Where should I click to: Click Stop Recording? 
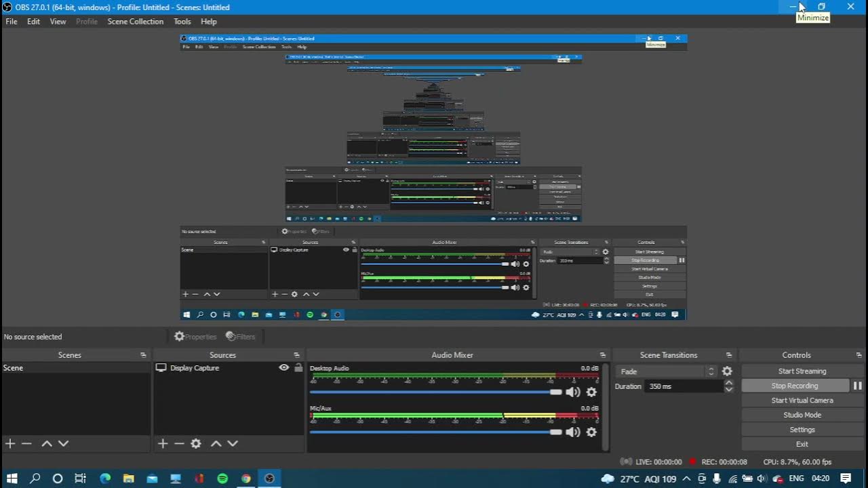click(x=795, y=386)
